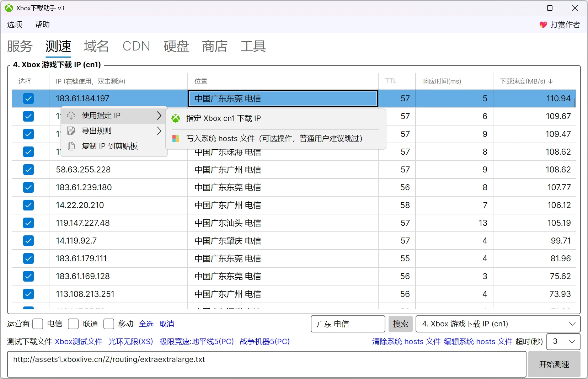Viewport: 588px width, 379px height.
Task: Click the 位置 column header
Action: 283,81
